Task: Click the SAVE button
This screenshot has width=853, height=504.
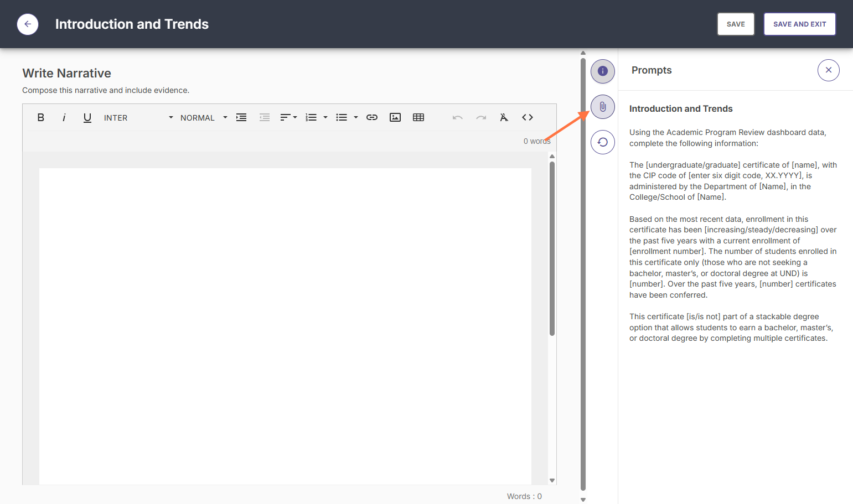Action: point(736,24)
